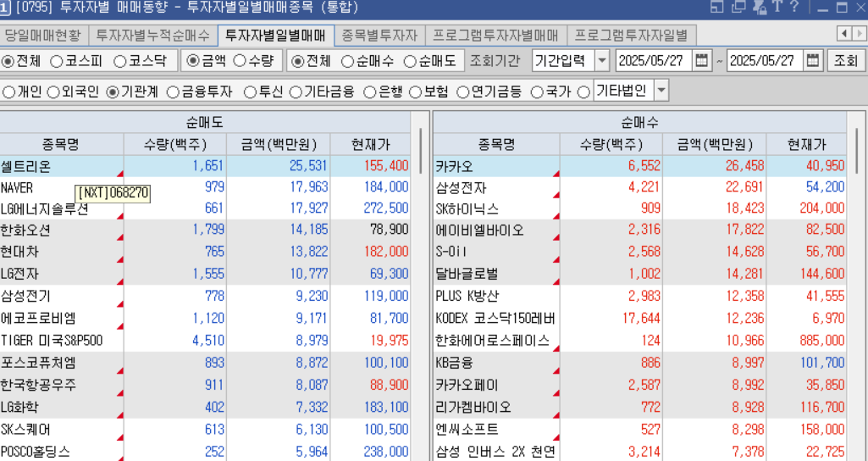Choose the 기관계 investor radio button
868x461 pixels.
(x=113, y=92)
